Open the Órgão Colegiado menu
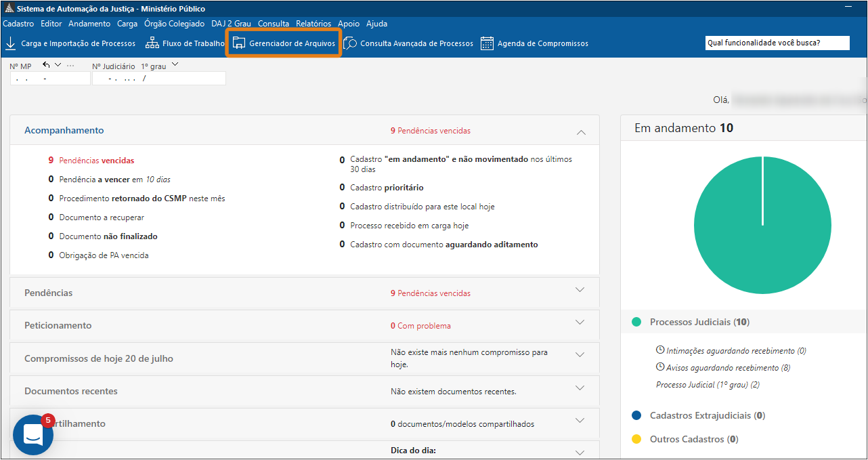 point(174,24)
